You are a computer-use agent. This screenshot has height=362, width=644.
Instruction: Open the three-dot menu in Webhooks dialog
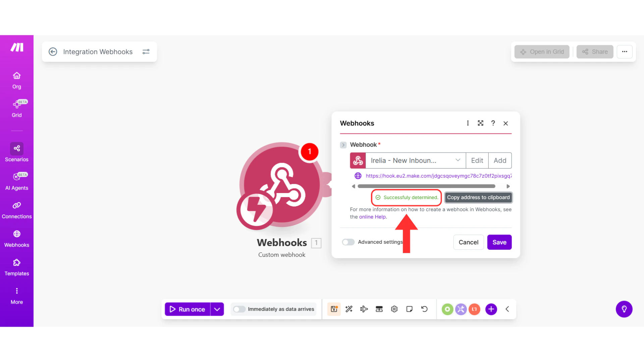pos(468,123)
